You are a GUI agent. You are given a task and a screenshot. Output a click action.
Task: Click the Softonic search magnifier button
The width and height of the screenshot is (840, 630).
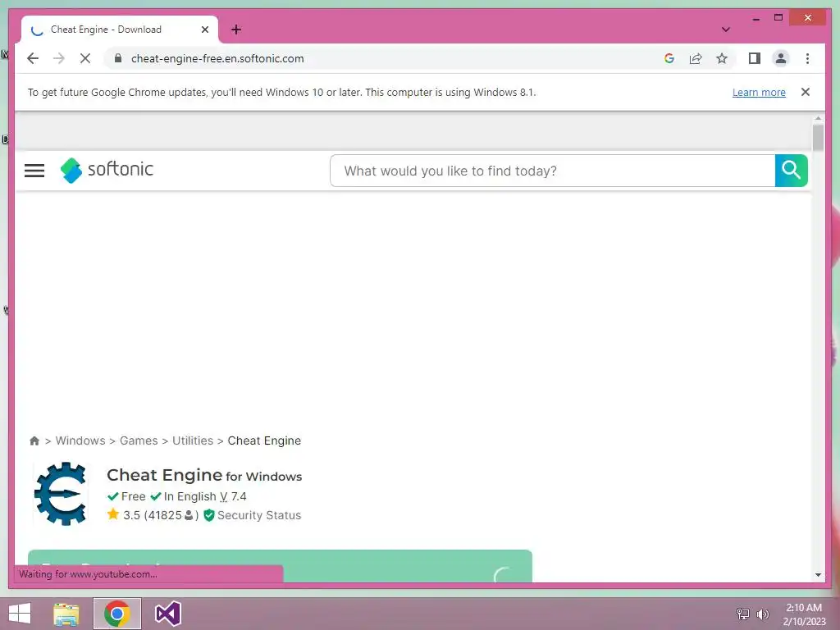(792, 171)
